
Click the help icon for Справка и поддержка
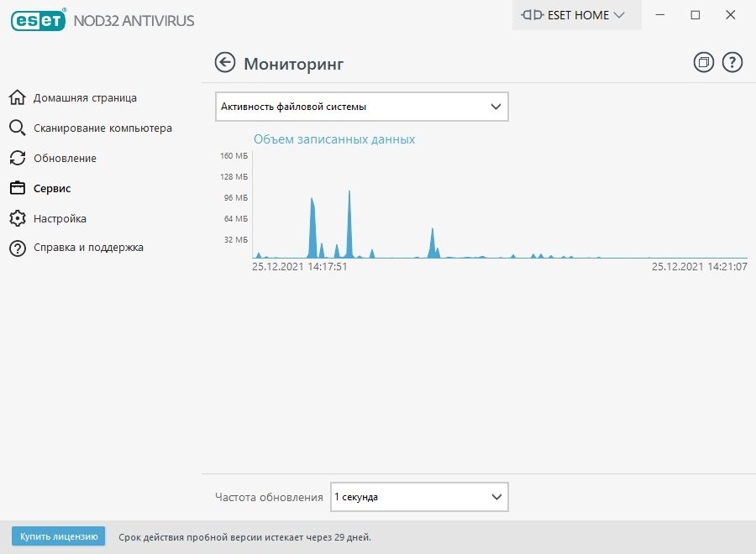click(x=18, y=248)
